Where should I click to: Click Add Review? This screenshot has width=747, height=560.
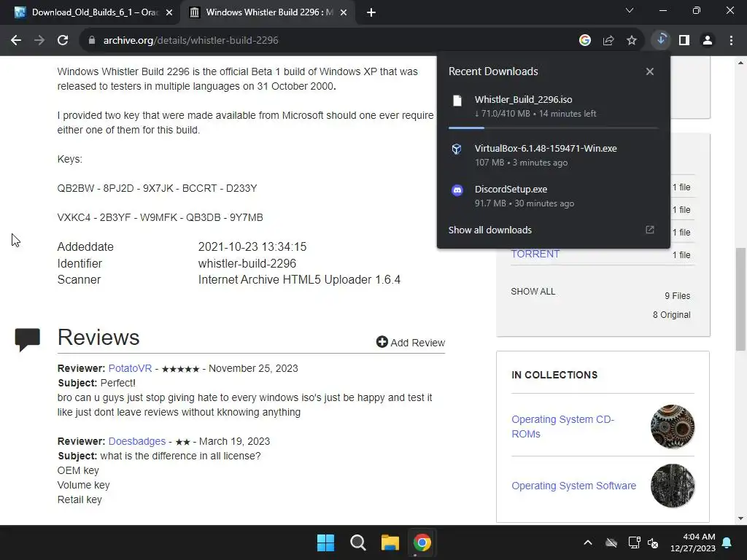tap(411, 343)
